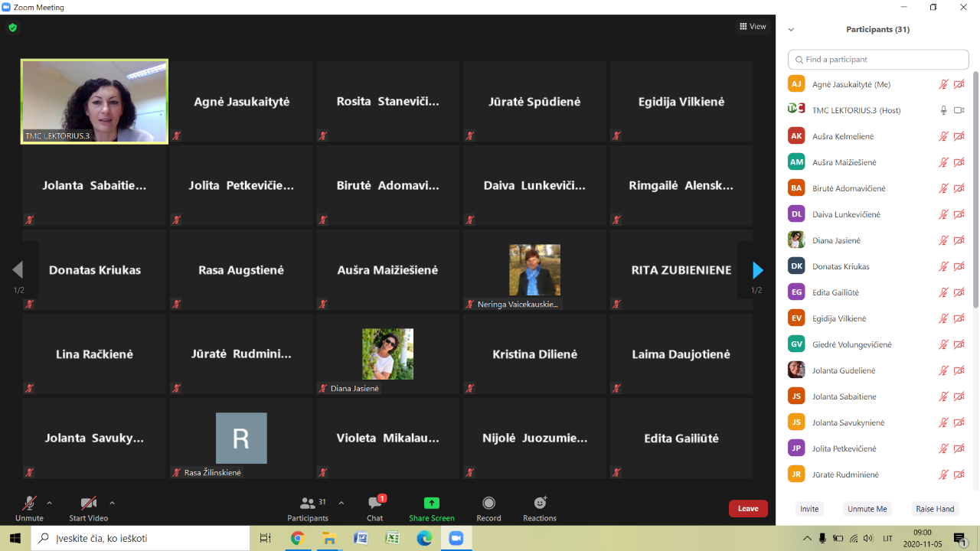The width and height of the screenshot is (980, 551).
Task: Toggle microphone for Agnė Jasukaitytė (Me)
Action: (x=943, y=84)
